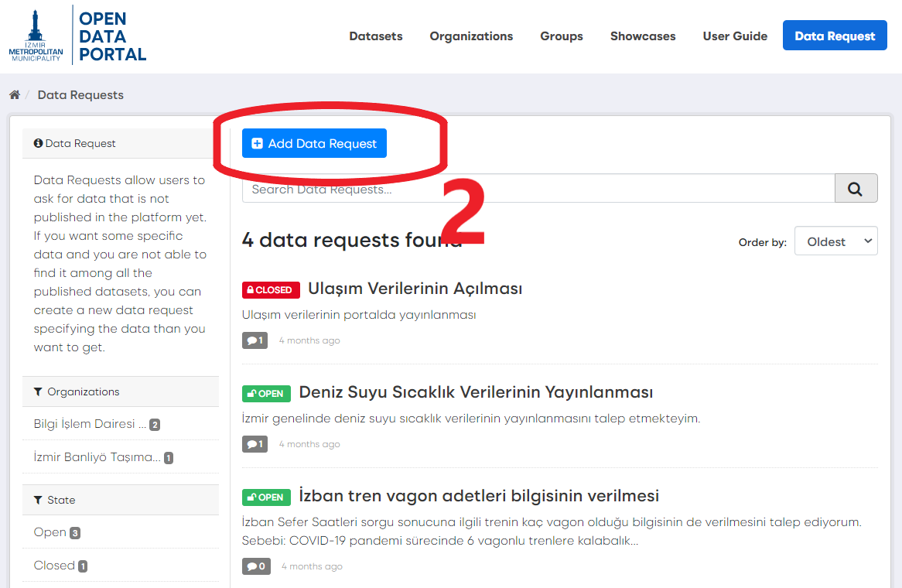The width and height of the screenshot is (902, 588).
Task: Click OPEN badge on Deniz Suyu request
Action: 266,393
